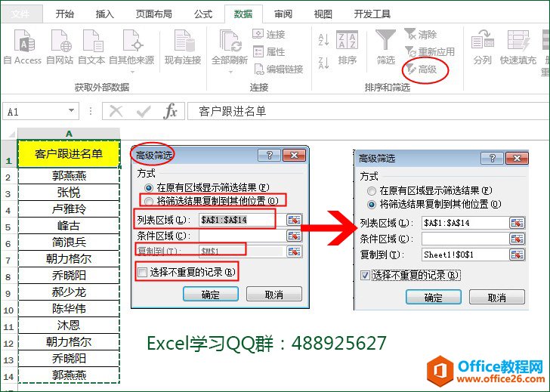
Task: Click copy-to field showing Sheet1!$O$1
Action: [x=465, y=255]
